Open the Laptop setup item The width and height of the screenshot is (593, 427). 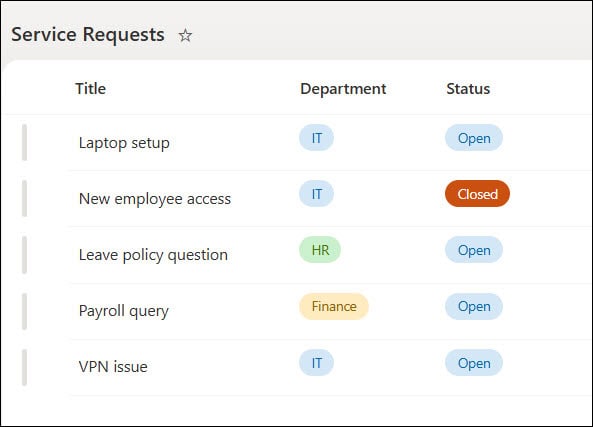tap(124, 143)
